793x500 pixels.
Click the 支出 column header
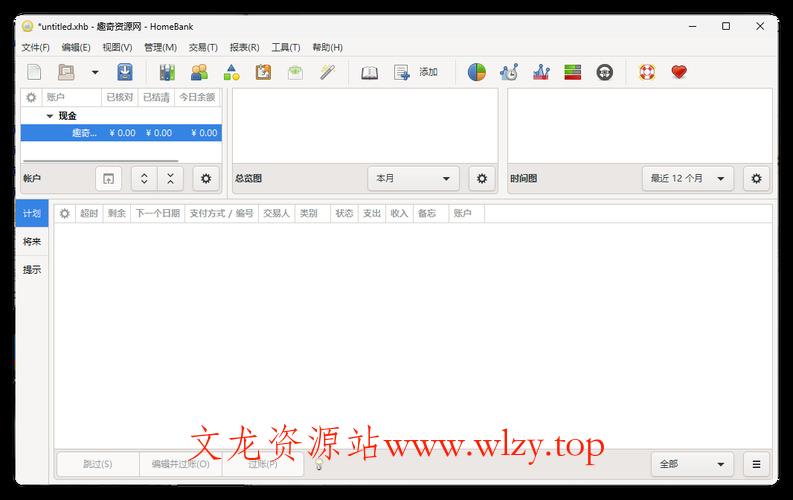(x=372, y=213)
